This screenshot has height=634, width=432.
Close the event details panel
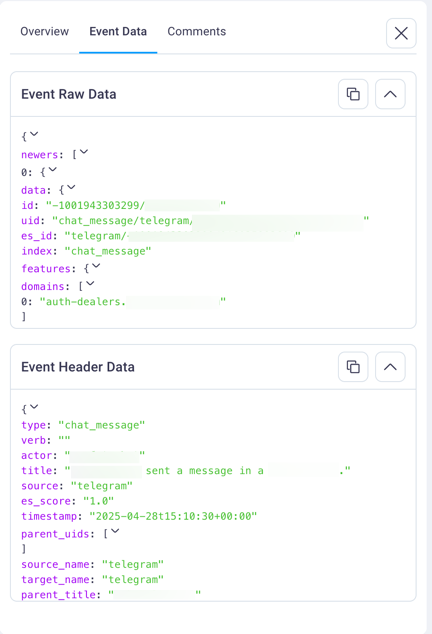click(401, 33)
